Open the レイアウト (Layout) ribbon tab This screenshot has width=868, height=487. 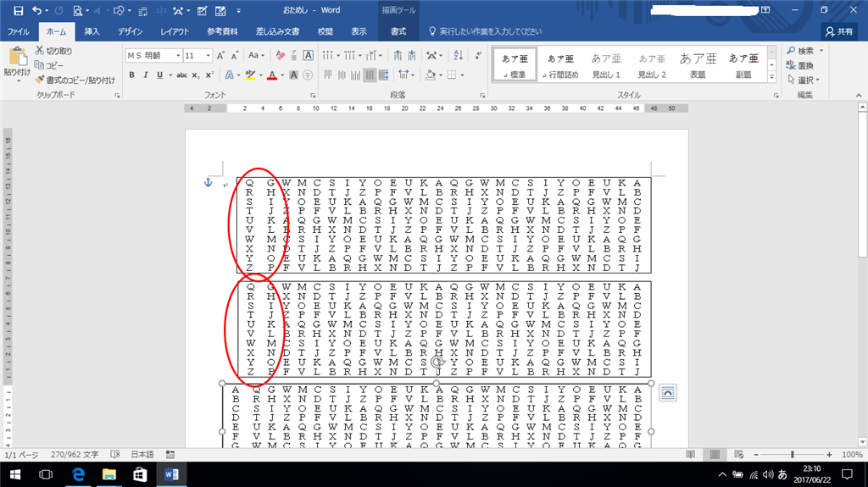click(x=175, y=31)
